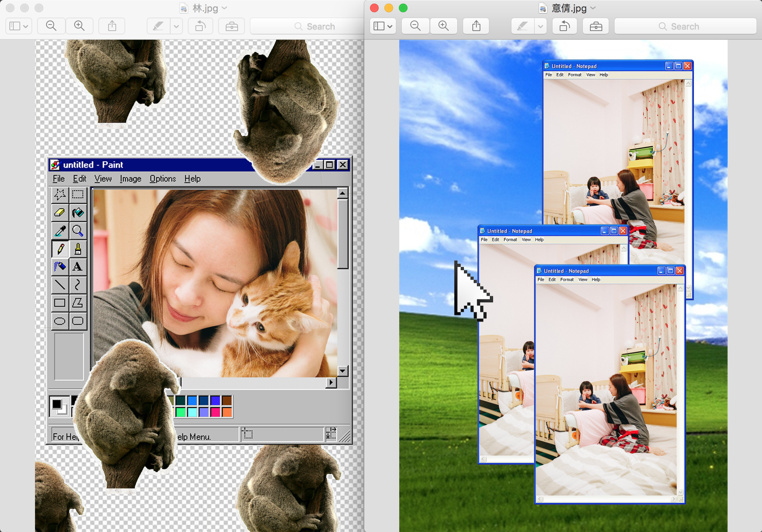Click Rotate in the 意倩.jpg toolbar
The height and width of the screenshot is (532, 762).
(564, 26)
